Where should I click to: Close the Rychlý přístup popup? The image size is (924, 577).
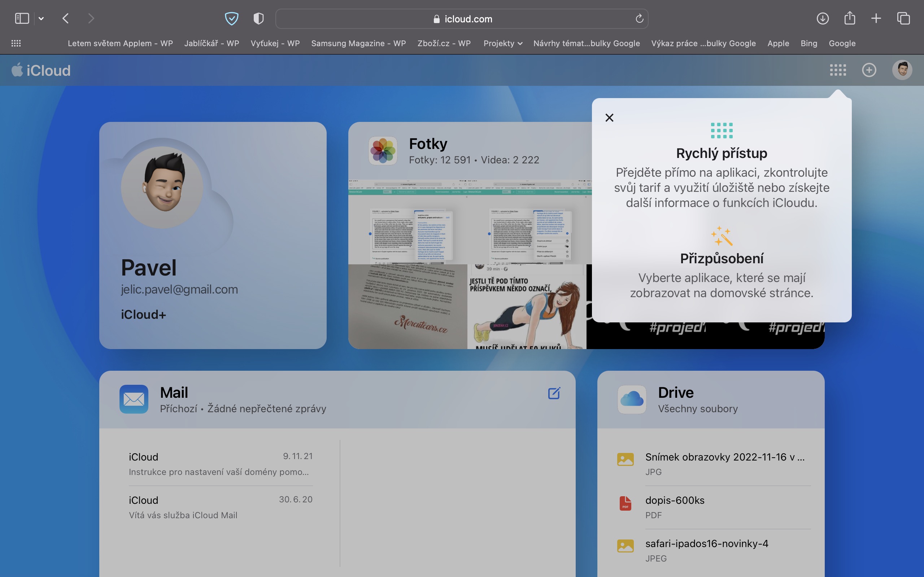click(x=609, y=118)
